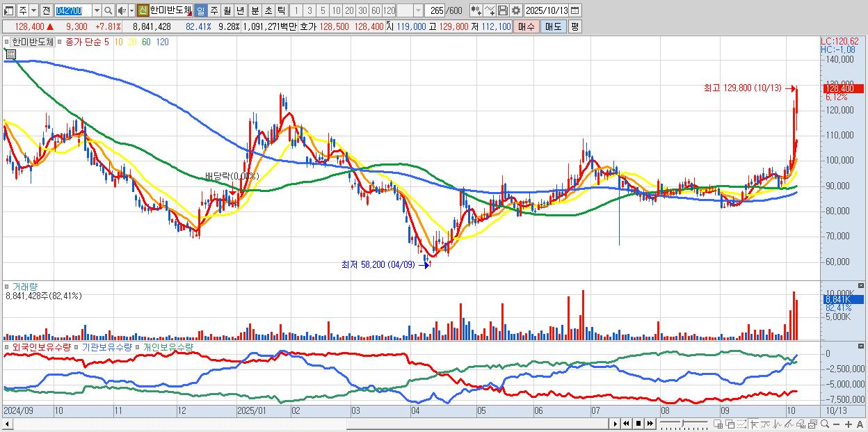Viewport: 868px width, 432px height.
Task: Click the panel layout icon beside the 주 button
Action: pos(9,10)
